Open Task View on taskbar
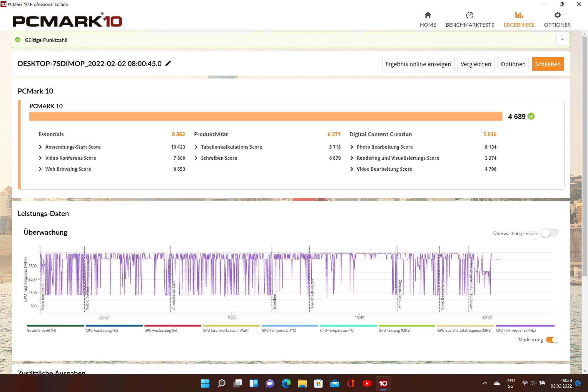Screen dimensions: 588x392 [x=238, y=383]
